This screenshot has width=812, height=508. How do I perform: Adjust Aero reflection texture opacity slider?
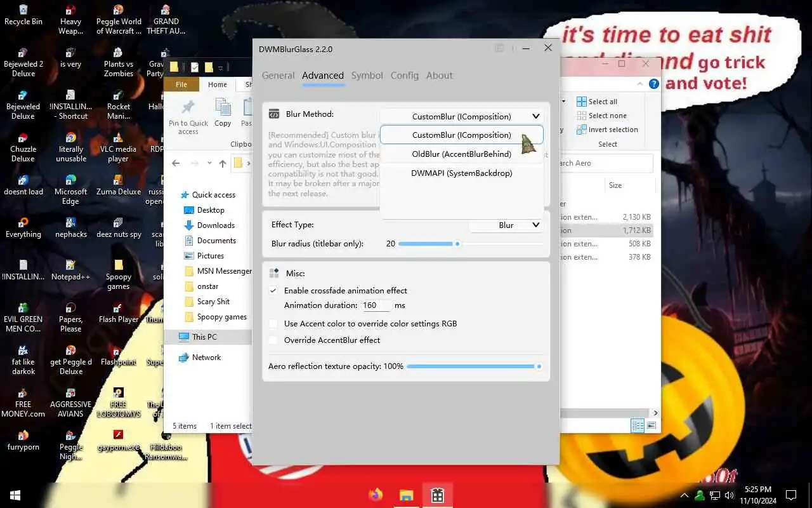(x=475, y=366)
